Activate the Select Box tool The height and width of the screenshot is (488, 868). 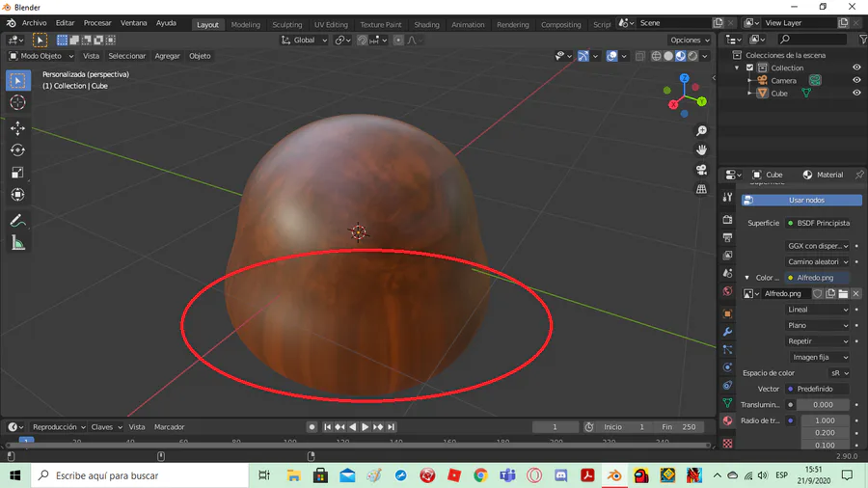pos(17,81)
